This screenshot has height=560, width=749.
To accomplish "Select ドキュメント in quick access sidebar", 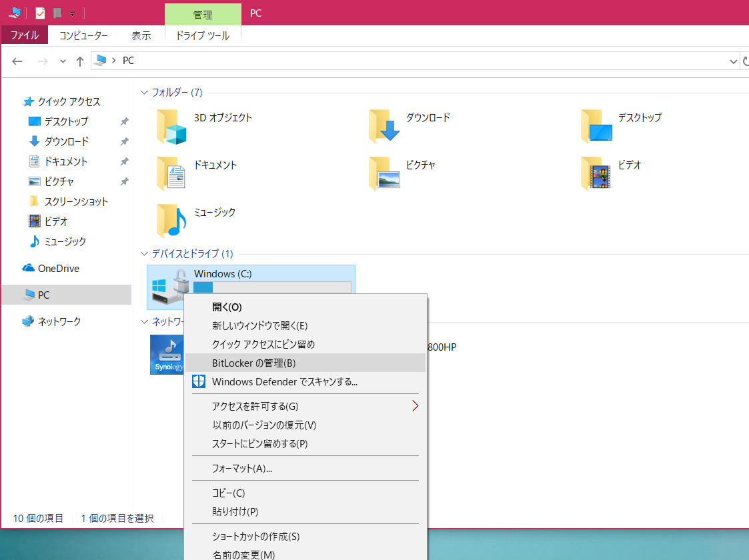I will (67, 161).
